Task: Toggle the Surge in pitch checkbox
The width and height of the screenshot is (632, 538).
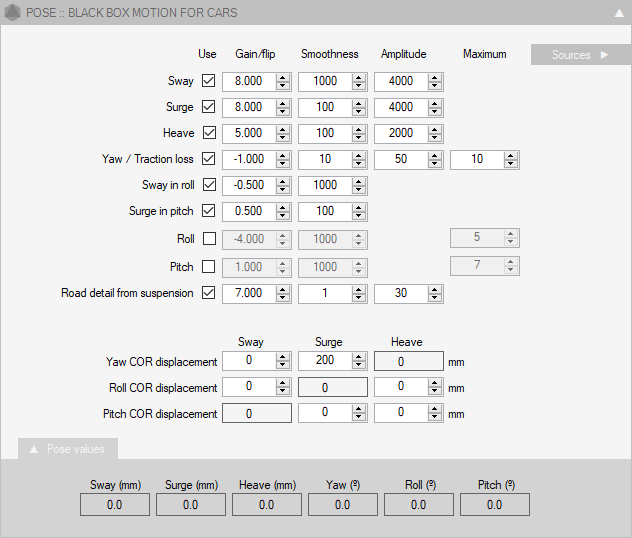Action: 209,211
